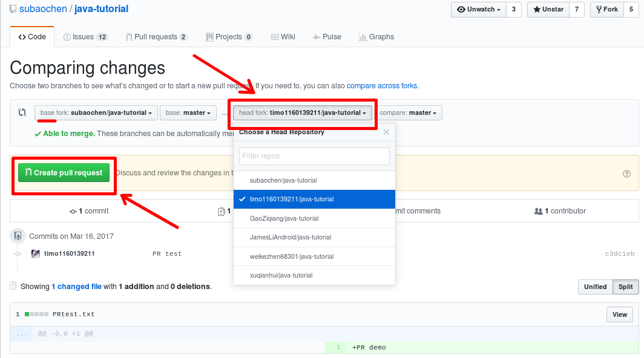The height and width of the screenshot is (358, 644).
Task: Click the 1 contributor summary
Action: click(560, 211)
